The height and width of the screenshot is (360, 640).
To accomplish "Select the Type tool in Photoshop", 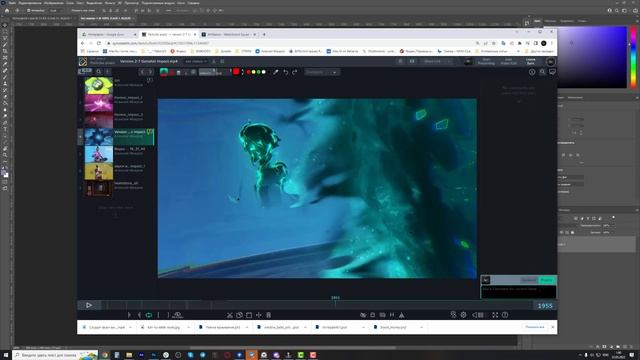I will (5, 129).
